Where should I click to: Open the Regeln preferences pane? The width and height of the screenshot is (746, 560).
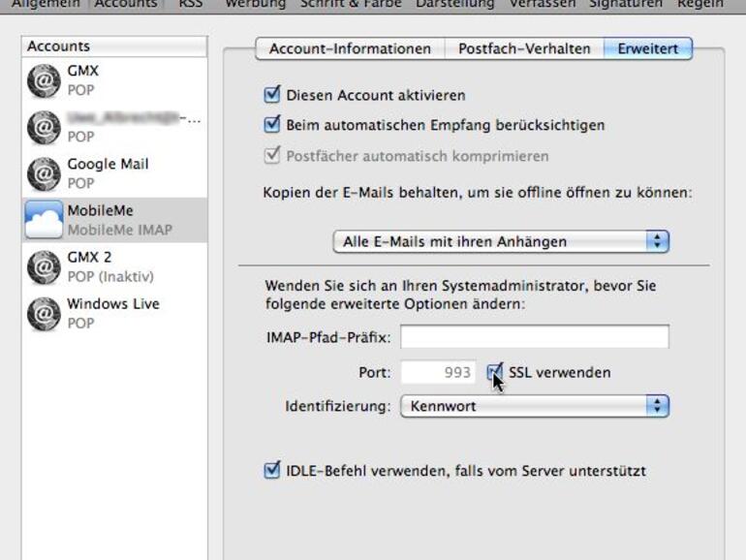(699, 4)
